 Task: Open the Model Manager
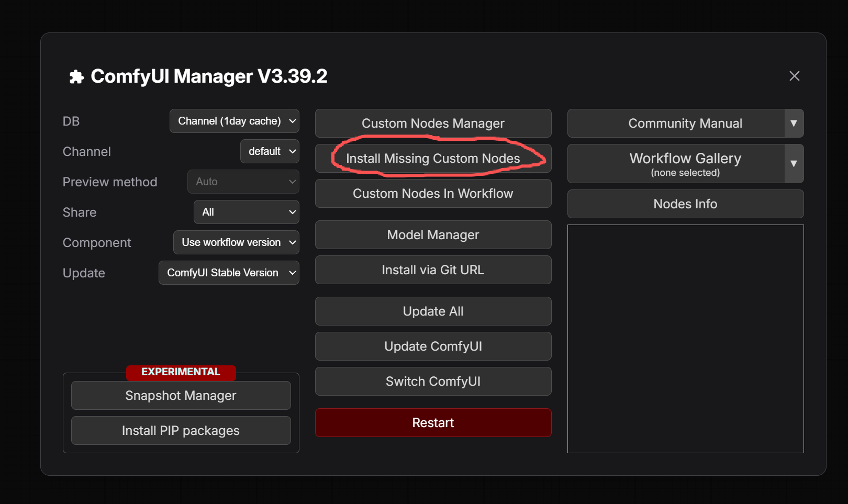coord(433,234)
